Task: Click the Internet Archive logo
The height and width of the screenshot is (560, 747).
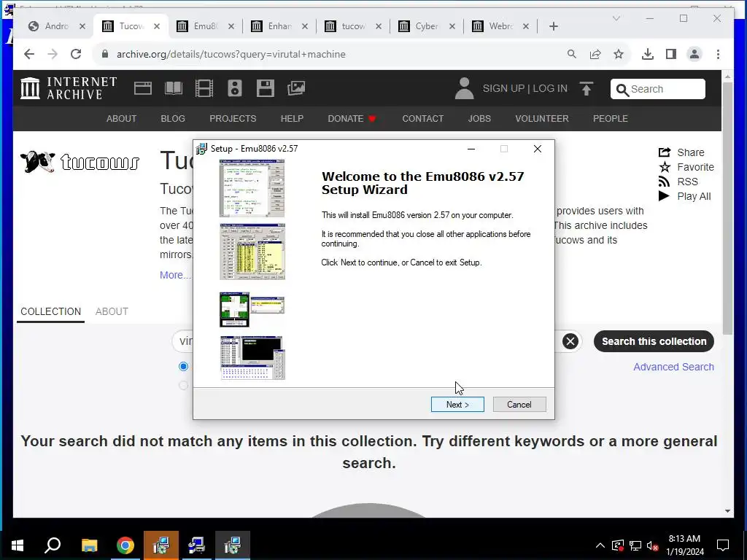Action: tap(69, 88)
